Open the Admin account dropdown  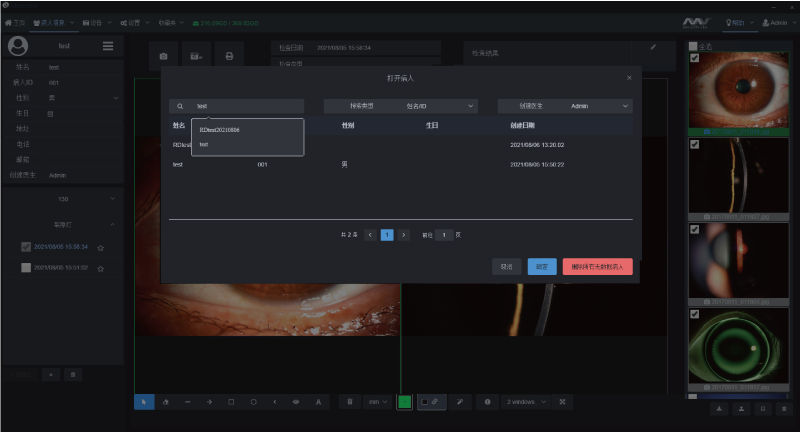778,23
